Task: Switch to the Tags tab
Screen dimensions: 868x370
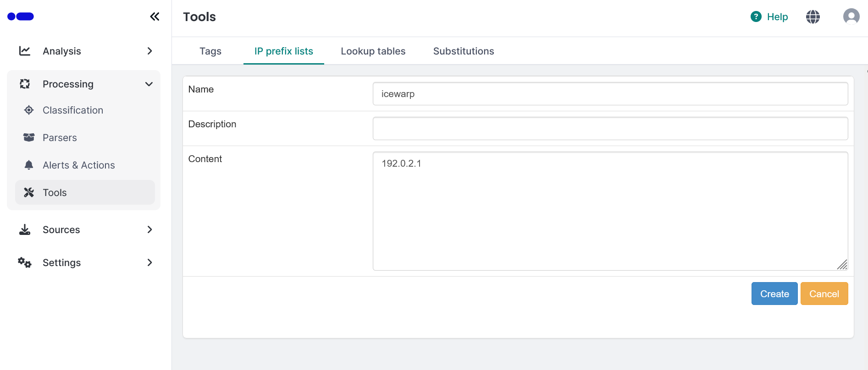Action: (210, 51)
